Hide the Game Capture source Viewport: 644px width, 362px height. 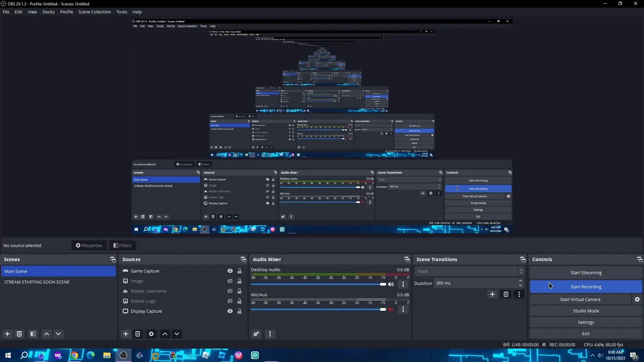tap(230, 271)
